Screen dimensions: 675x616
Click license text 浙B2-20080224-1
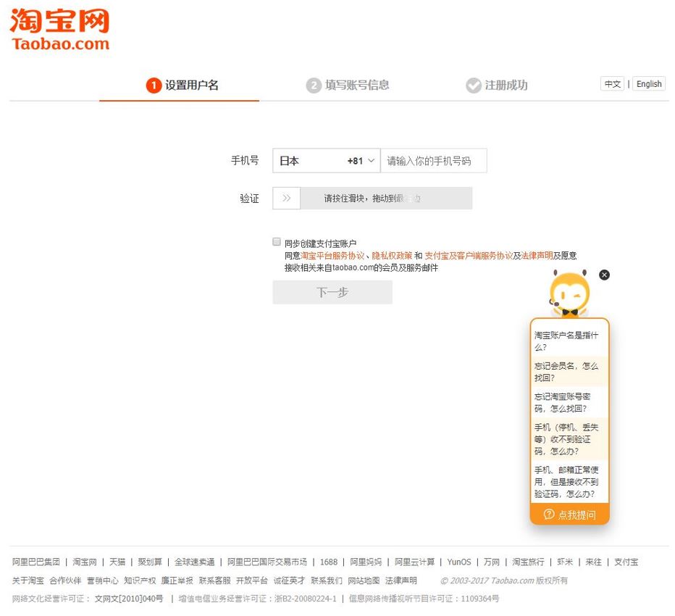point(305,599)
